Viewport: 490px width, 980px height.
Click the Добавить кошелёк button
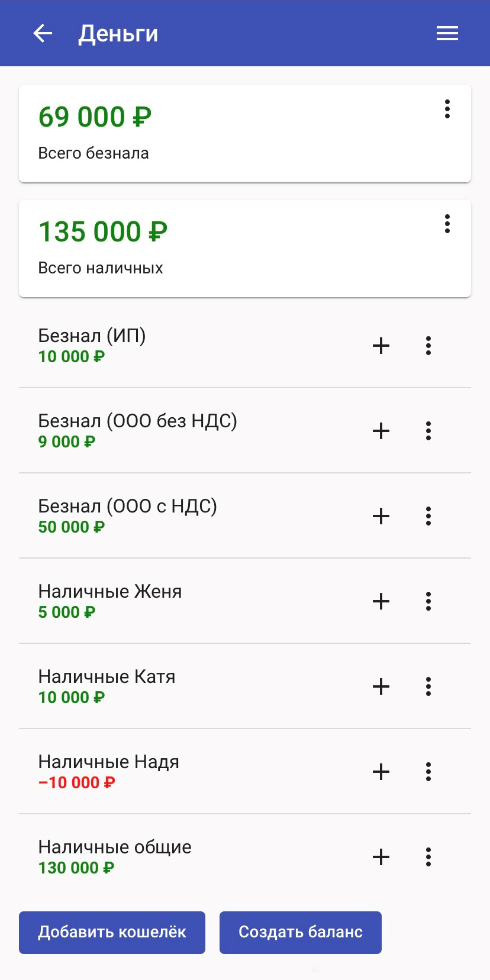pyautogui.click(x=112, y=932)
